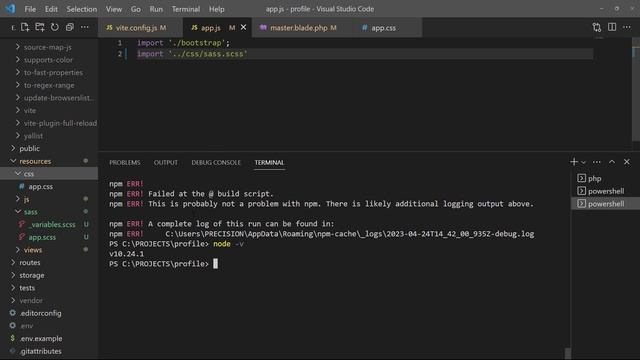Open the Edit menu
This screenshot has width=640, height=360.
[51, 9]
